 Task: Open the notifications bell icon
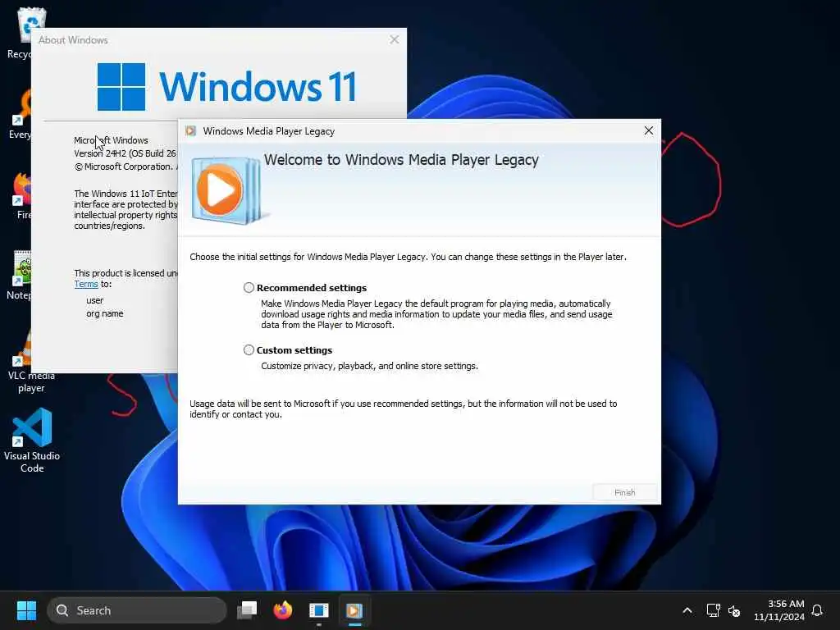tap(817, 610)
